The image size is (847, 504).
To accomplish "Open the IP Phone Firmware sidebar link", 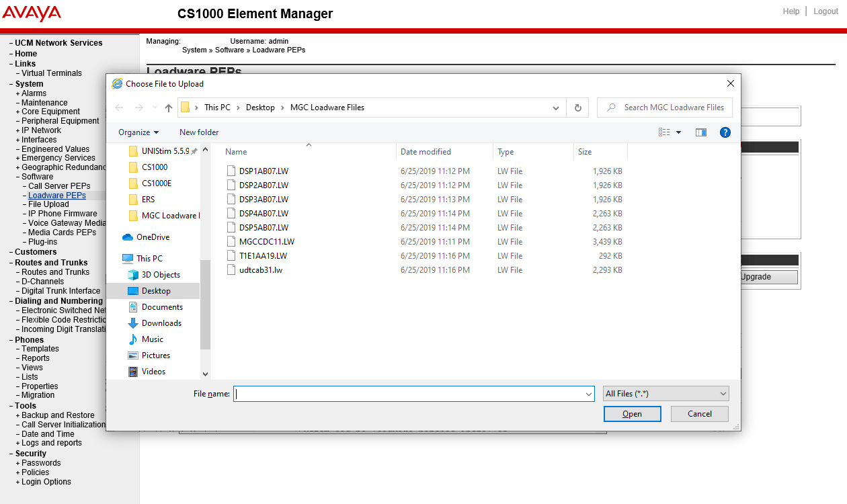I will [63, 214].
